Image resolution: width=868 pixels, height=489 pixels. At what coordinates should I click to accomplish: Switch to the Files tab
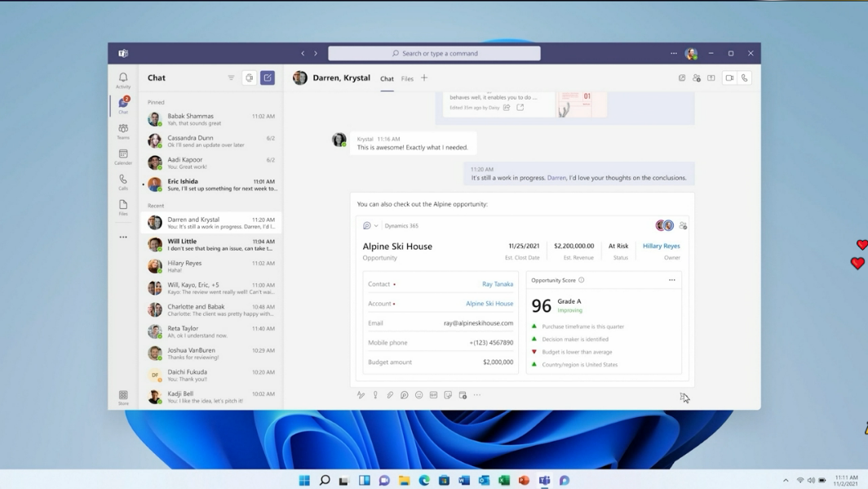(407, 79)
